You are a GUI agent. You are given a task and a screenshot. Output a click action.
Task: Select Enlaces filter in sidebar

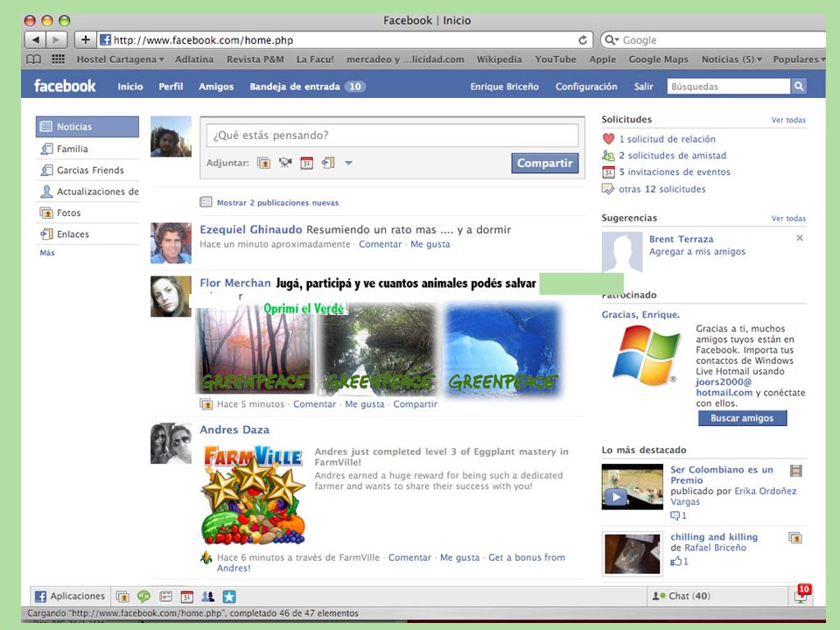[87, 234]
